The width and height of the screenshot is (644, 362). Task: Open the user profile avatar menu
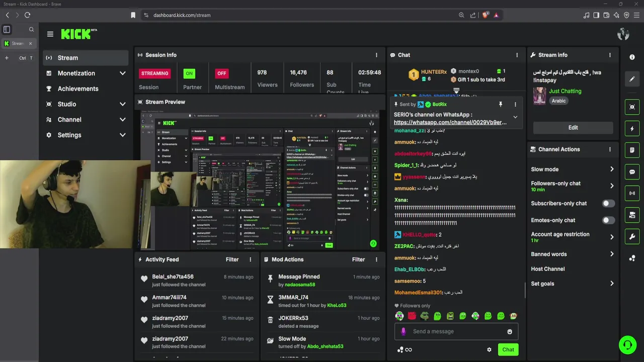(x=623, y=34)
